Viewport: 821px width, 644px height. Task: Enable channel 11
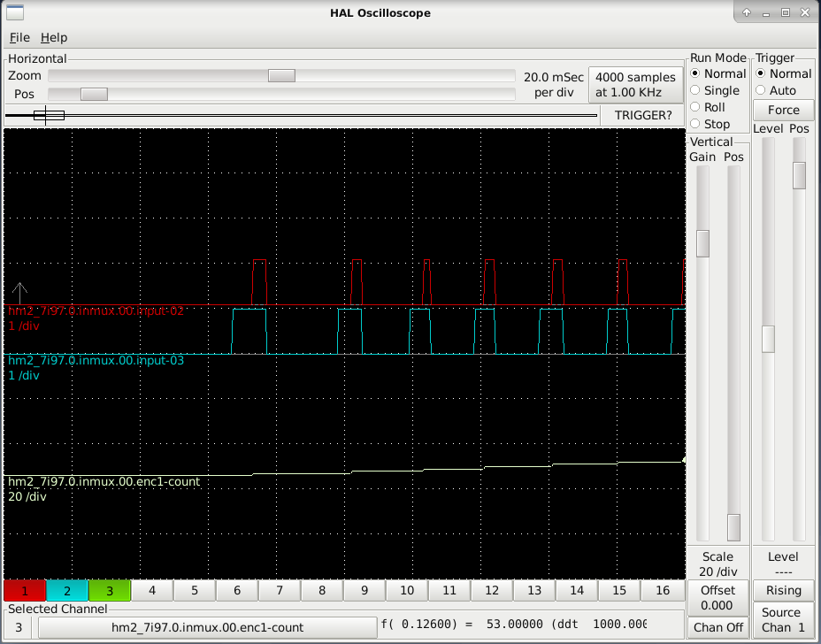point(449,591)
